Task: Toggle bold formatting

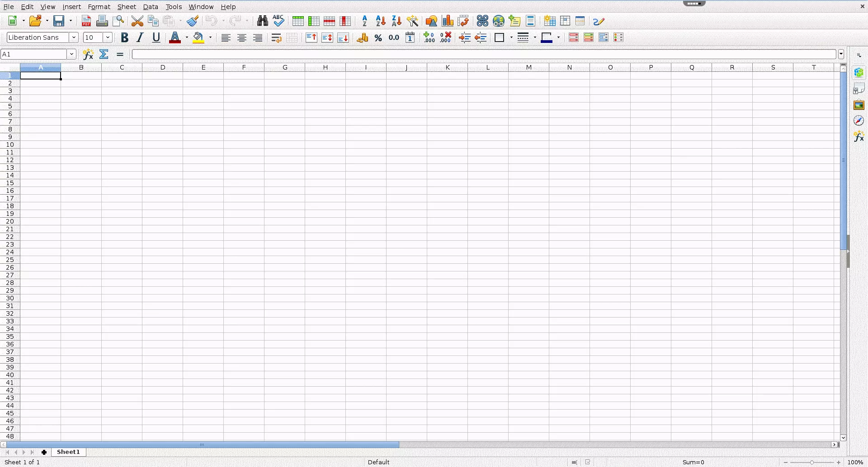Action: (125, 37)
